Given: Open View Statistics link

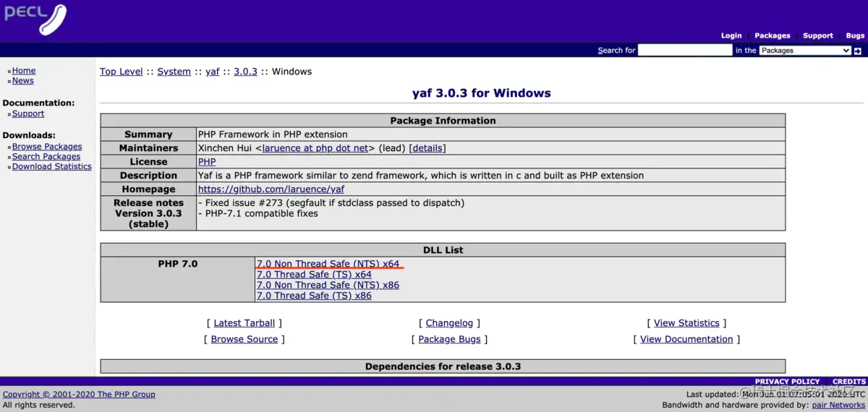Looking at the screenshot, I should (686, 323).
